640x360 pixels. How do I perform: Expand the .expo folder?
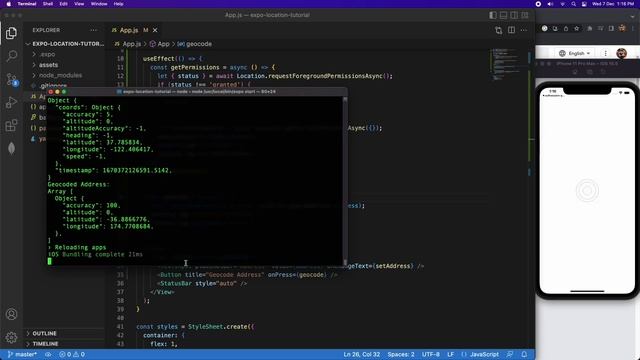click(47, 54)
